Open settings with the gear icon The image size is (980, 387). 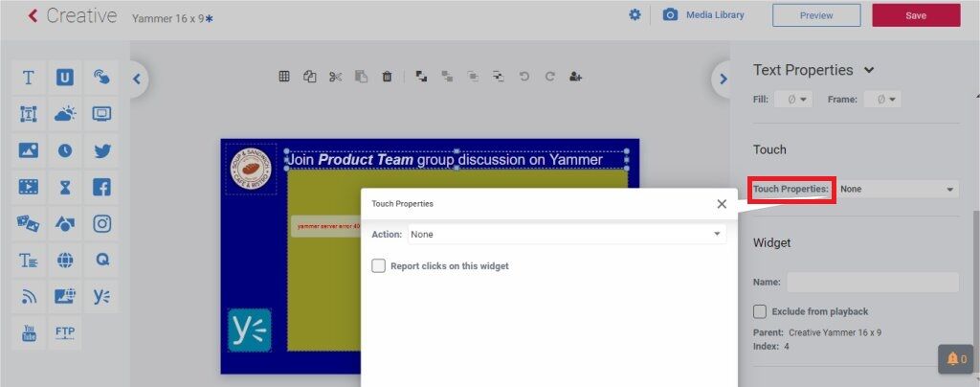click(635, 15)
